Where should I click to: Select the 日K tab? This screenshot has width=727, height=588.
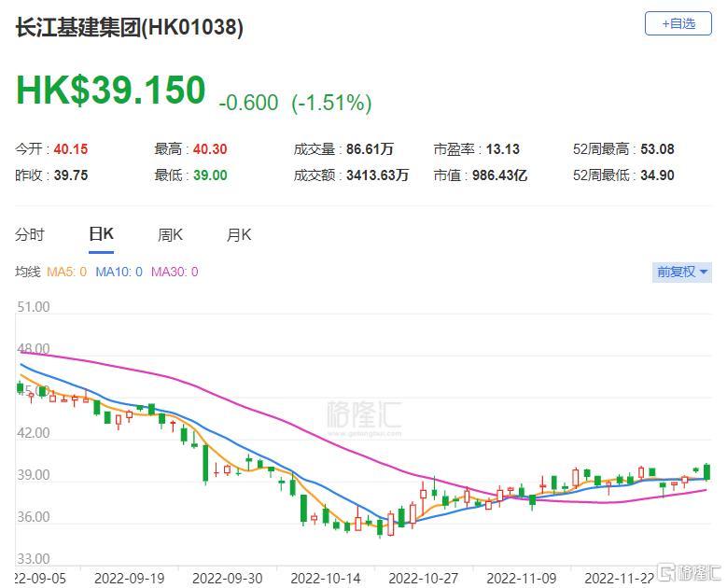[101, 234]
